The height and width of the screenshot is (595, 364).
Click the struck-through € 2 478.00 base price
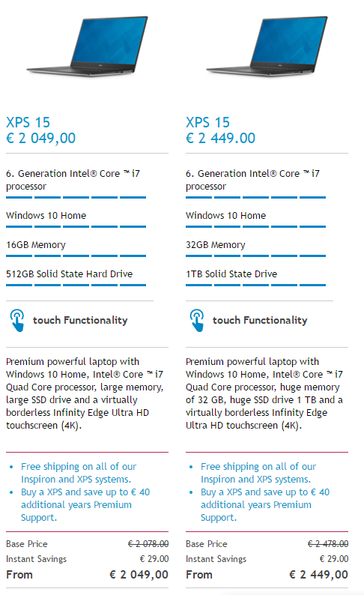(x=328, y=544)
